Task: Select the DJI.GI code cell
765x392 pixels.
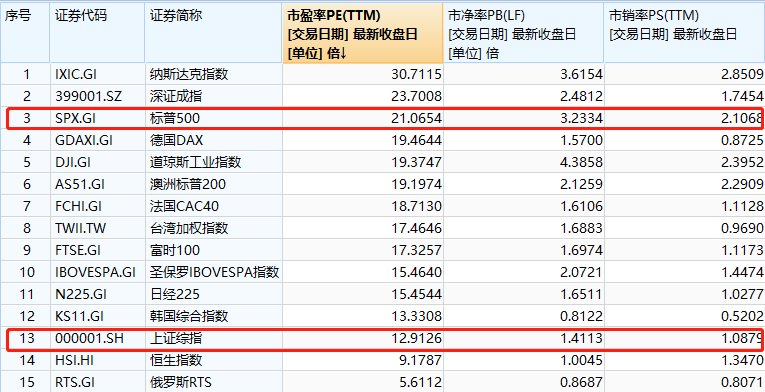Action: tap(97, 162)
